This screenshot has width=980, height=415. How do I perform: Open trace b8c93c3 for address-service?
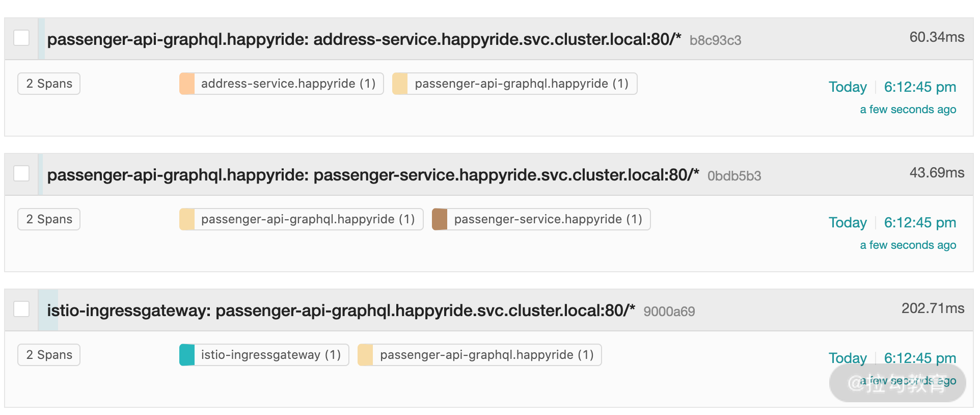[x=394, y=39]
